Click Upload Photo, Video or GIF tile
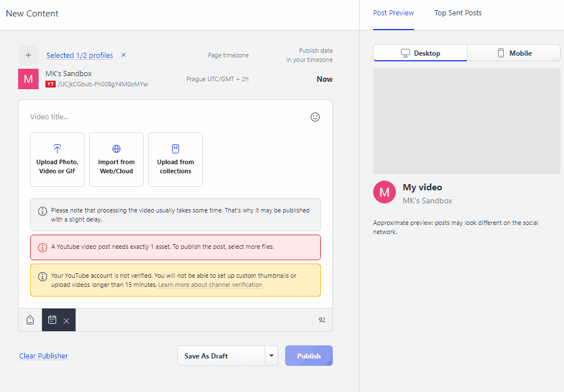The image size is (564, 392). (57, 160)
